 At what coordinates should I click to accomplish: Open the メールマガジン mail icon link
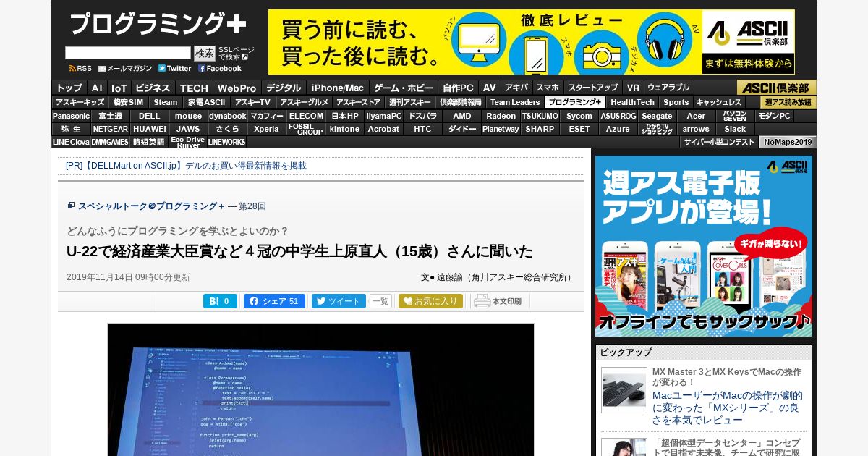125,69
